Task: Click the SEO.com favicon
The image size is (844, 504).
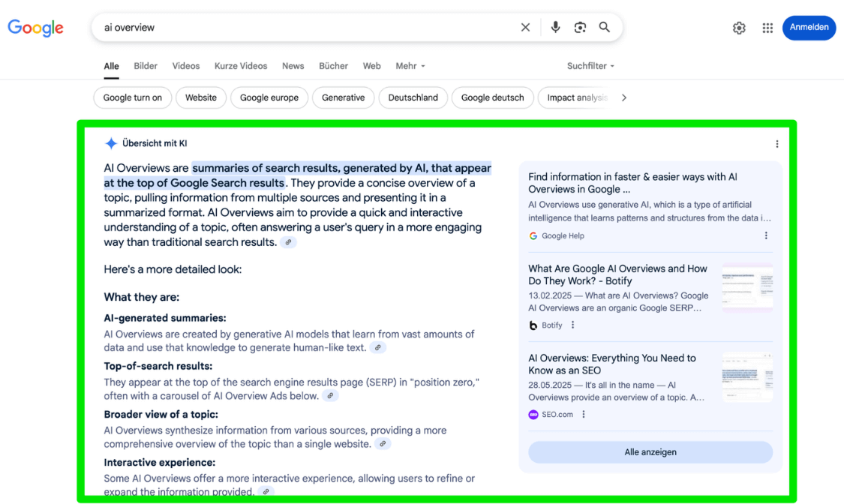Action: point(533,414)
